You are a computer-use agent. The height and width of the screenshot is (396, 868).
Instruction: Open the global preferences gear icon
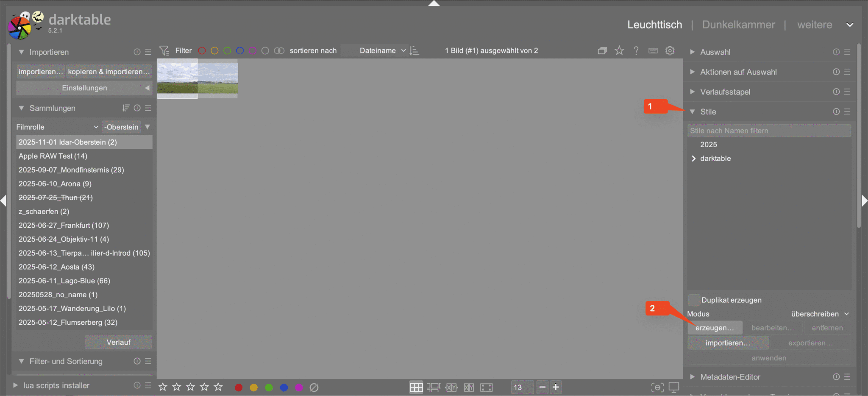coord(670,51)
